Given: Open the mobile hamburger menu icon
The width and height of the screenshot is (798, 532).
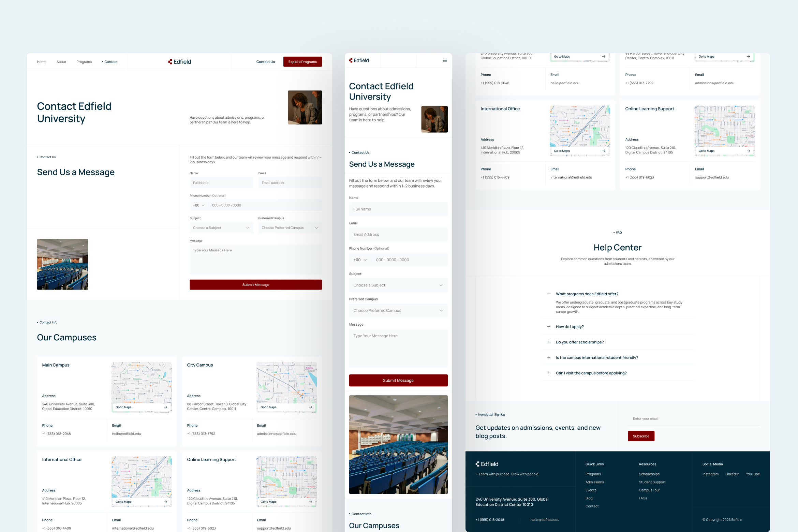Looking at the screenshot, I should pos(445,60).
